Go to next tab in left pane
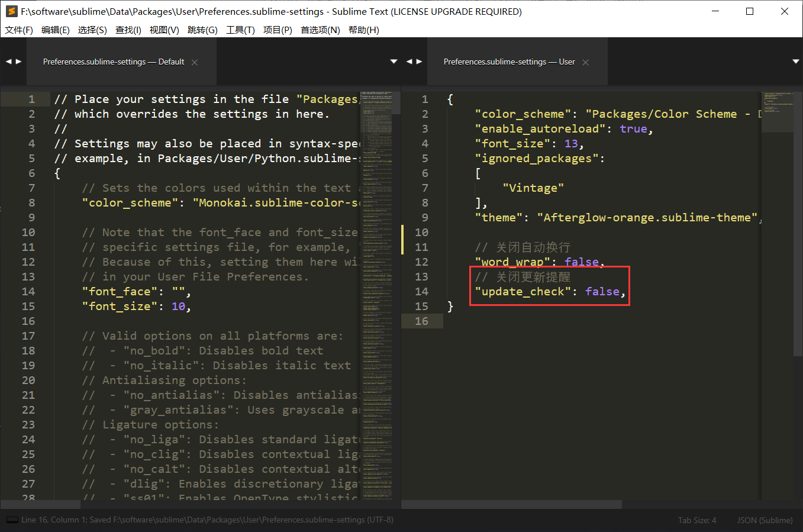This screenshot has height=532, width=803. pos(19,62)
